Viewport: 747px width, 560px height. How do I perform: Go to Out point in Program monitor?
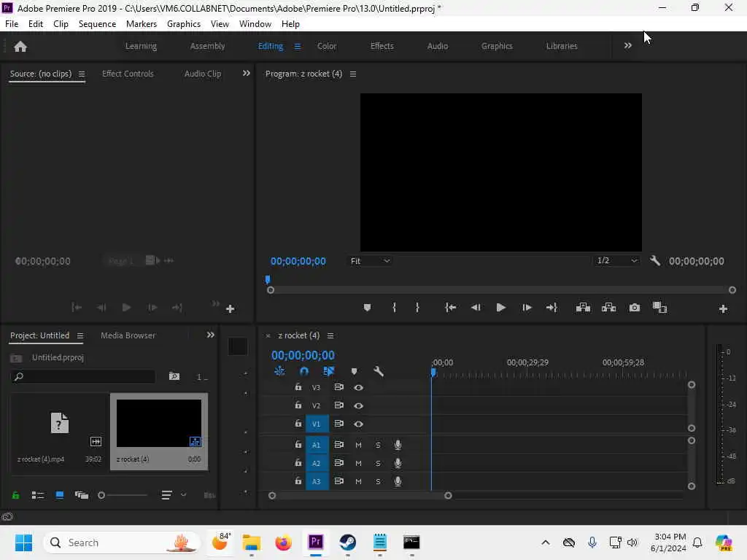tap(551, 308)
